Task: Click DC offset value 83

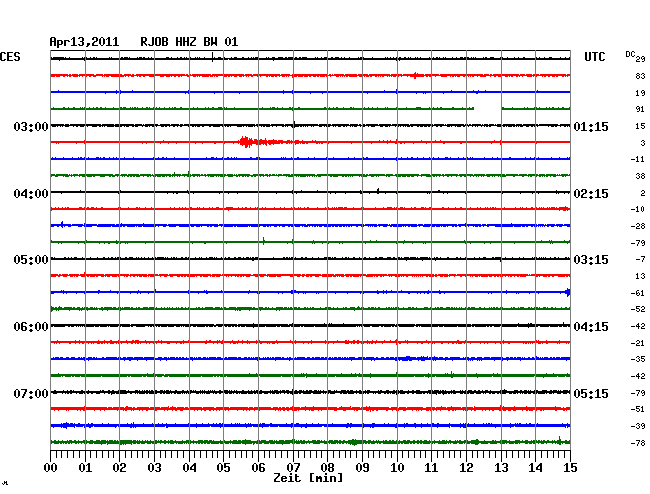Action: click(640, 76)
